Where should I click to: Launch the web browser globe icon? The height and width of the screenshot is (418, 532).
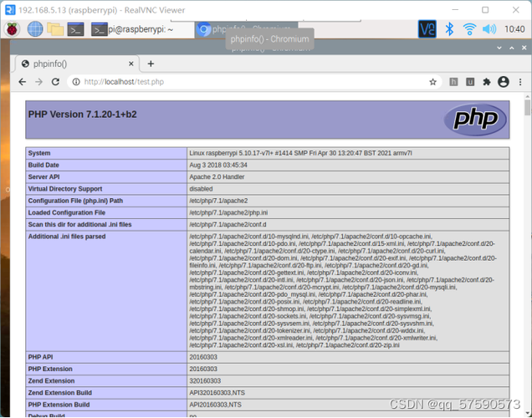click(35, 29)
